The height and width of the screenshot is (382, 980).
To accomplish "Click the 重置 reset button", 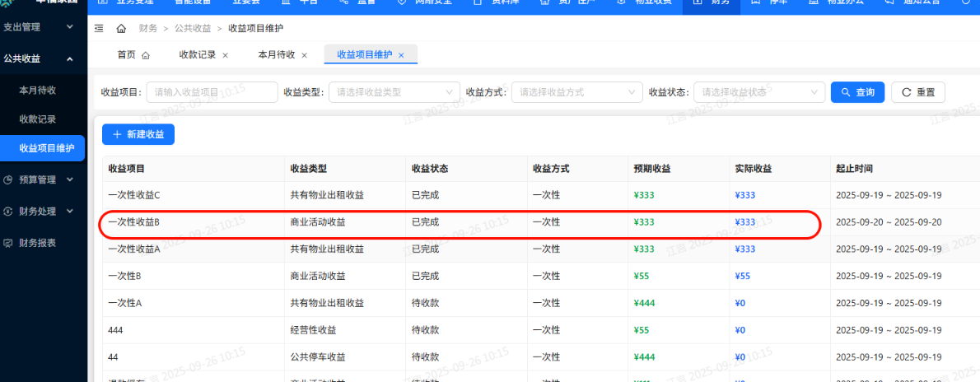I will point(918,92).
